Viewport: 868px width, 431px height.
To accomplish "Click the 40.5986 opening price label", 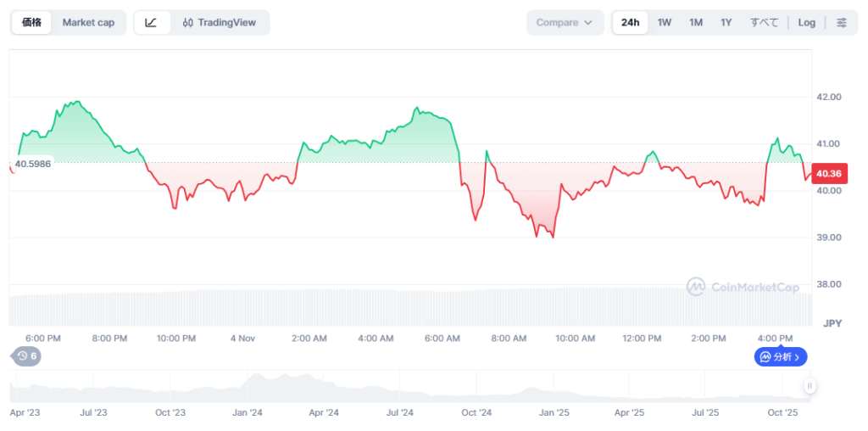I will [33, 163].
